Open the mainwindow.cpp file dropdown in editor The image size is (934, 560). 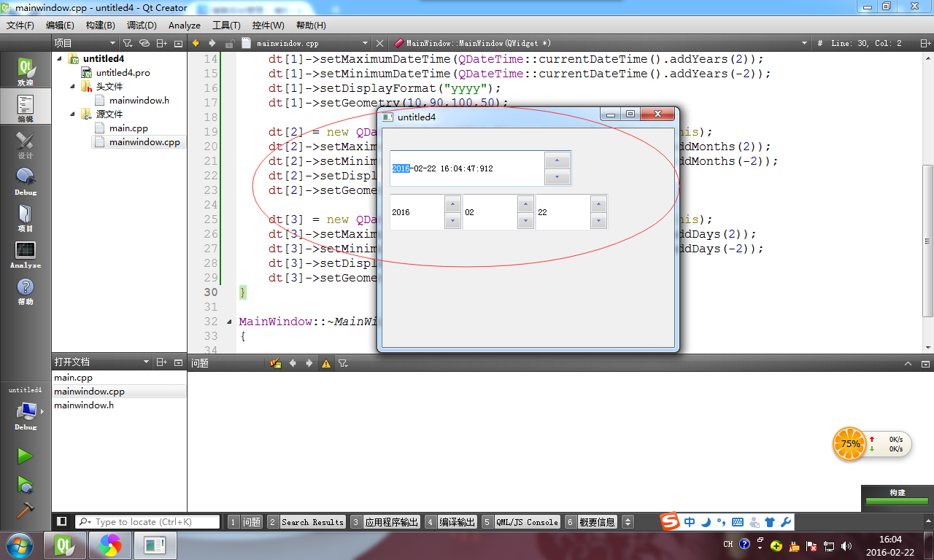point(306,44)
